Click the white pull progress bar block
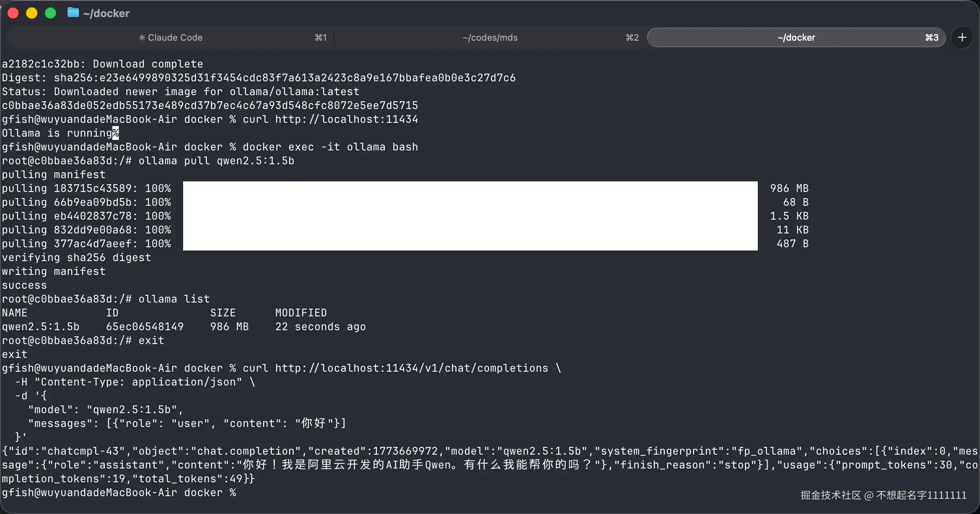This screenshot has height=514, width=980. tap(470, 216)
